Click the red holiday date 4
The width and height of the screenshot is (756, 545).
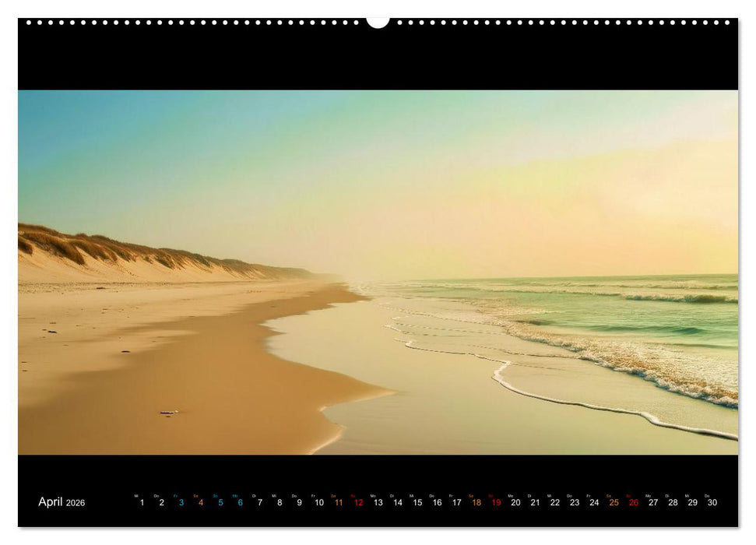coord(201,503)
